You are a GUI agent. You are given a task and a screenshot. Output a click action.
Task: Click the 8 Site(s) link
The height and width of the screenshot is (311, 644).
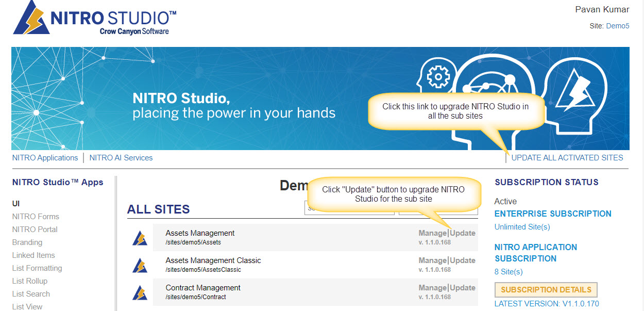tap(509, 272)
